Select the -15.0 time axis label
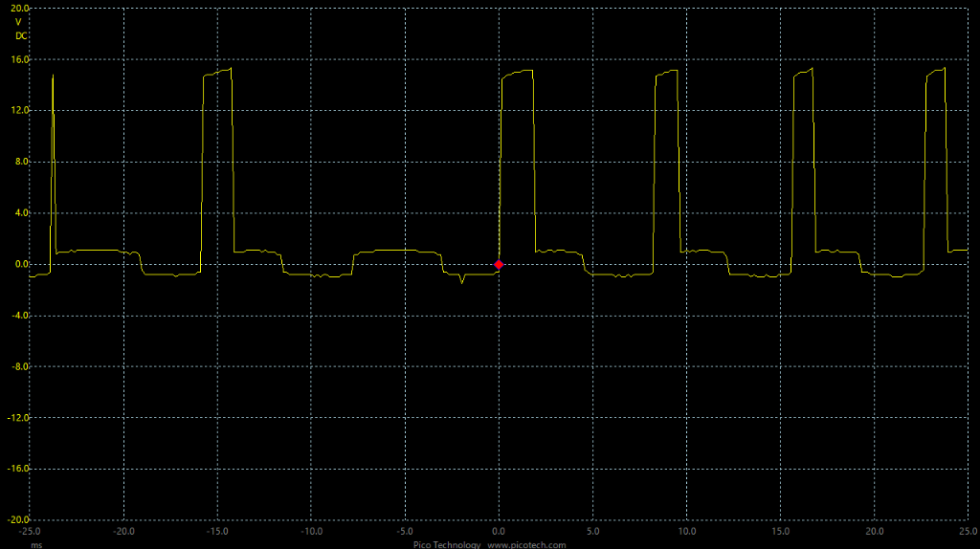980x549 pixels. [217, 530]
